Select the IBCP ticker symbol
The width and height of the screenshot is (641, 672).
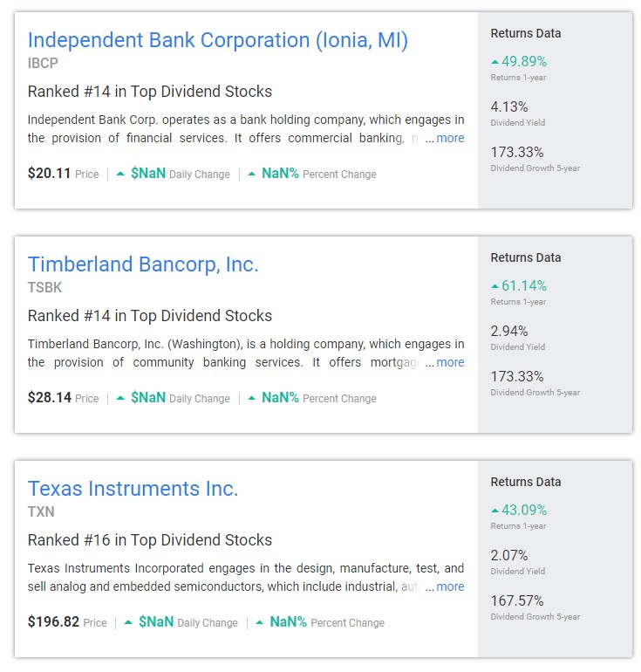click(43, 64)
